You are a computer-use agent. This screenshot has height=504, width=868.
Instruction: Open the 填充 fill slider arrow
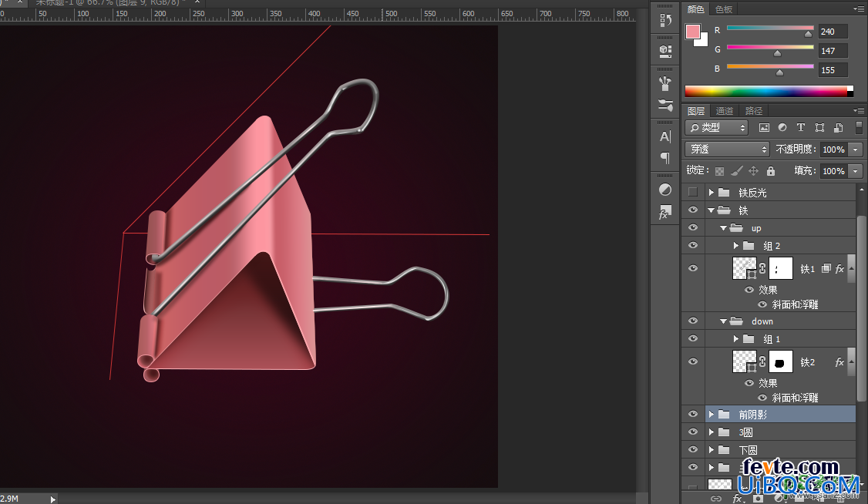click(855, 171)
